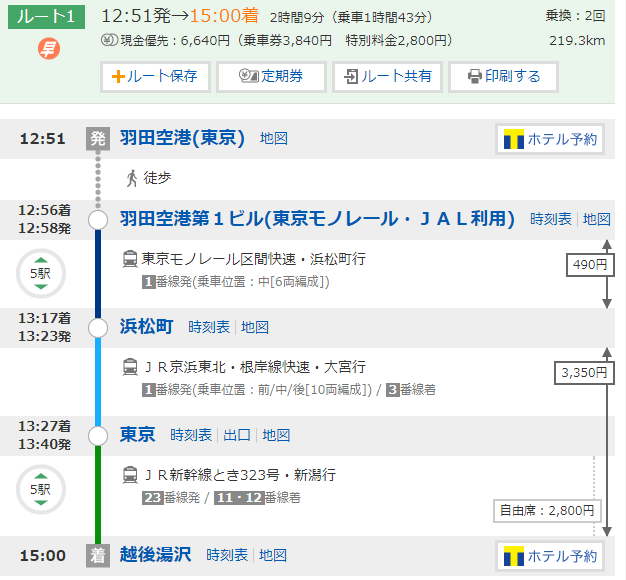Open the 地図 link for 羽田空港(東京)
The width and height of the screenshot is (626, 580).
click(273, 139)
